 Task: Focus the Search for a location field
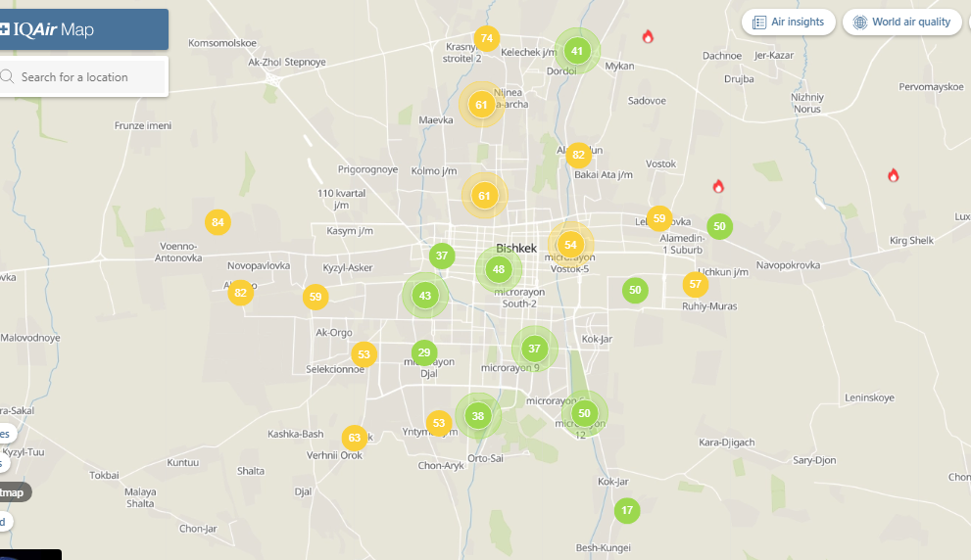[x=83, y=76]
